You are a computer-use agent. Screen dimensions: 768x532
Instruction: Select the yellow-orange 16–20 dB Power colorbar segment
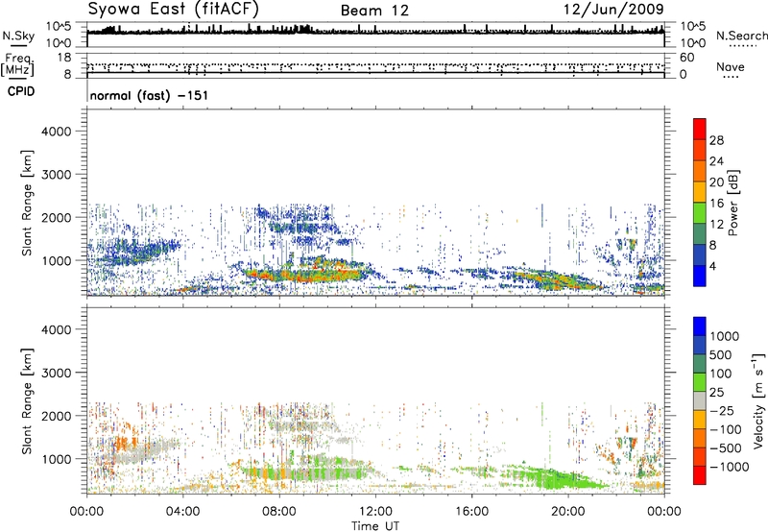click(x=700, y=191)
